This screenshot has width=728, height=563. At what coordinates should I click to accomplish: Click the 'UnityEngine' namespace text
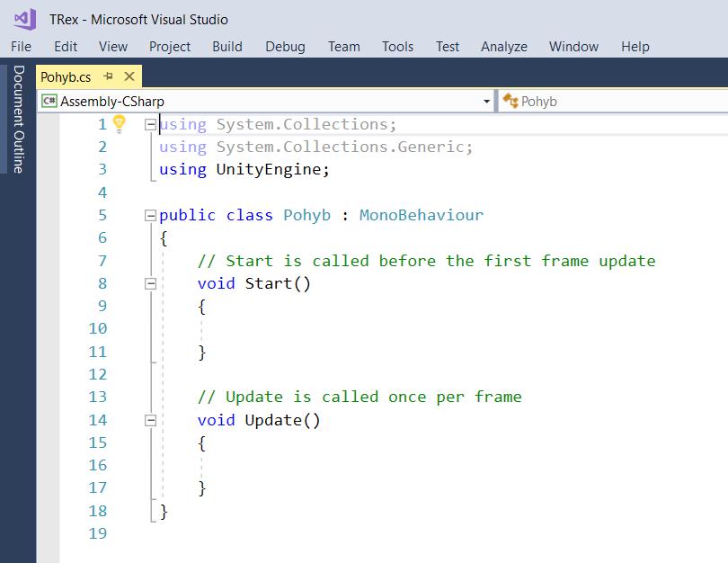coord(269,170)
